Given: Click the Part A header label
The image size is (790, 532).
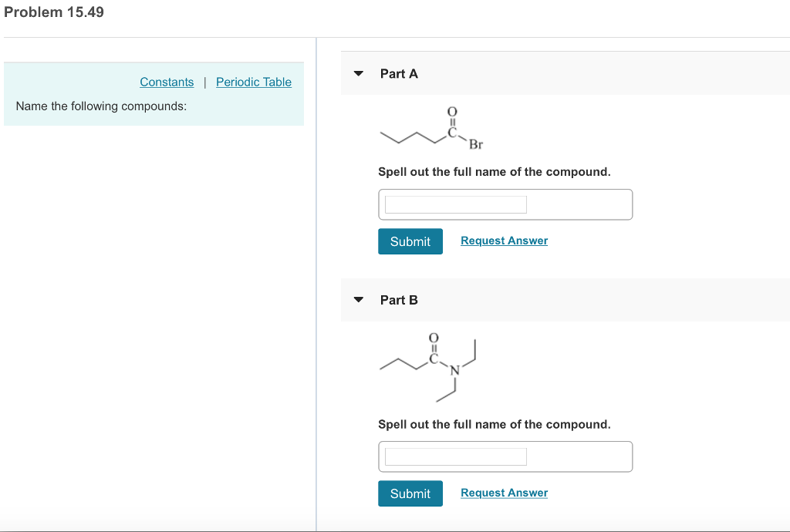Looking at the screenshot, I should pyautogui.click(x=398, y=74).
